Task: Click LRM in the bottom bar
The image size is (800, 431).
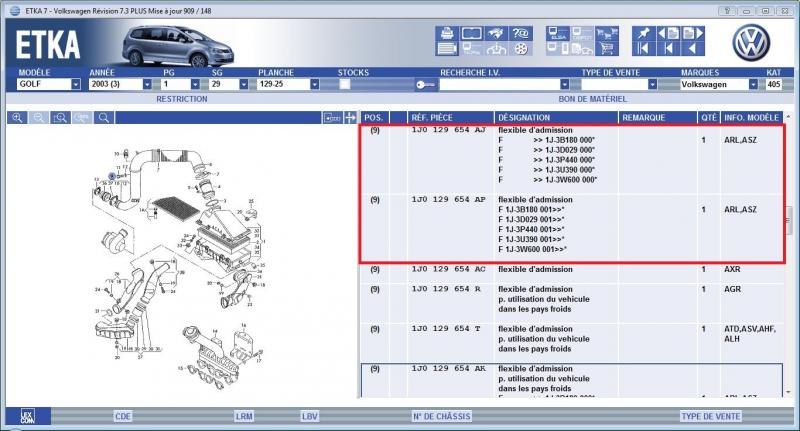Action: 244,416
